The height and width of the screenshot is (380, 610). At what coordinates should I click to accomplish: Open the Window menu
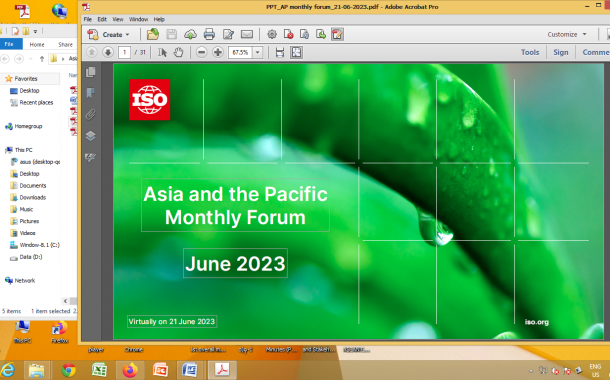click(138, 19)
